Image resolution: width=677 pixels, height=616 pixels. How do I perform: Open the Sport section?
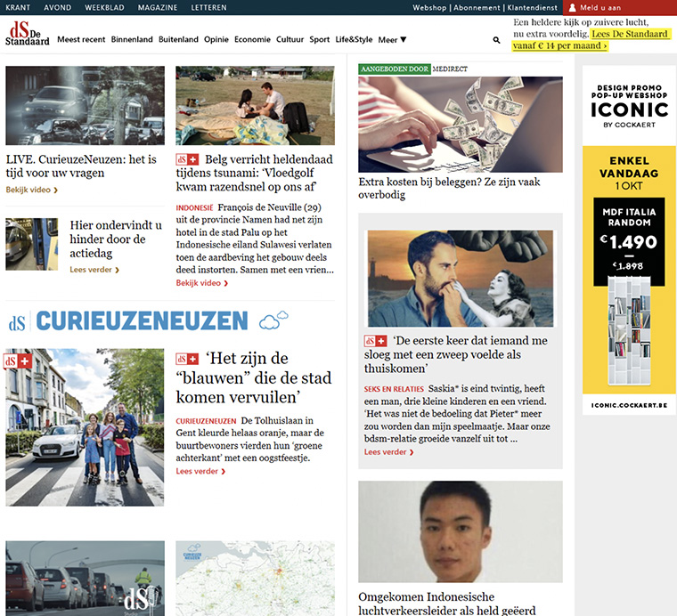tap(320, 39)
